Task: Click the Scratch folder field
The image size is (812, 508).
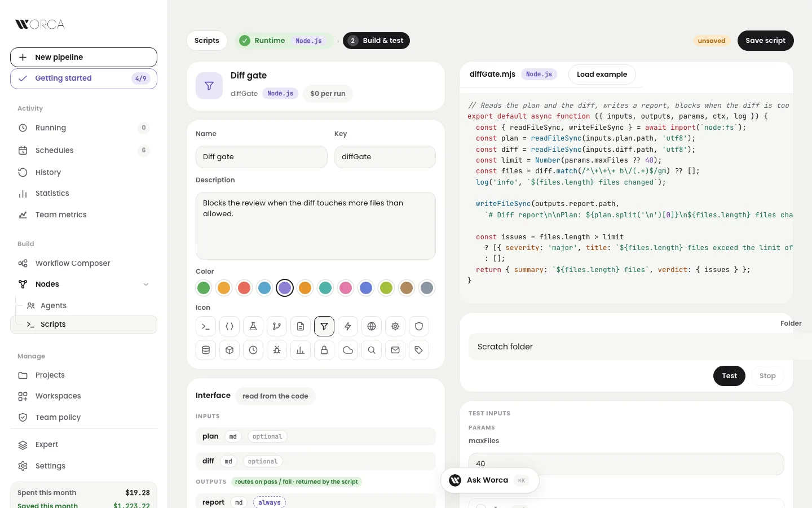Action: click(x=640, y=347)
